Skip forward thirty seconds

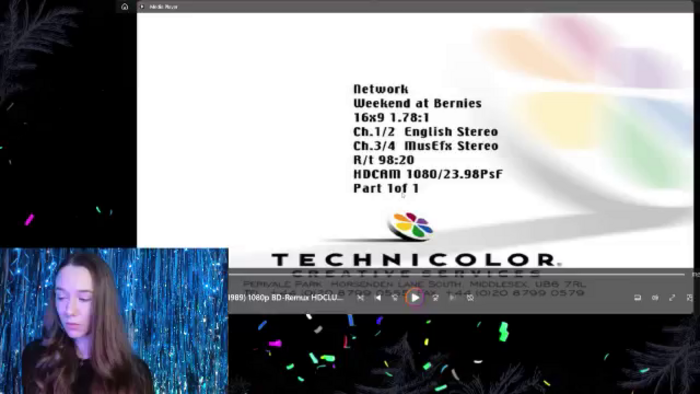435,298
